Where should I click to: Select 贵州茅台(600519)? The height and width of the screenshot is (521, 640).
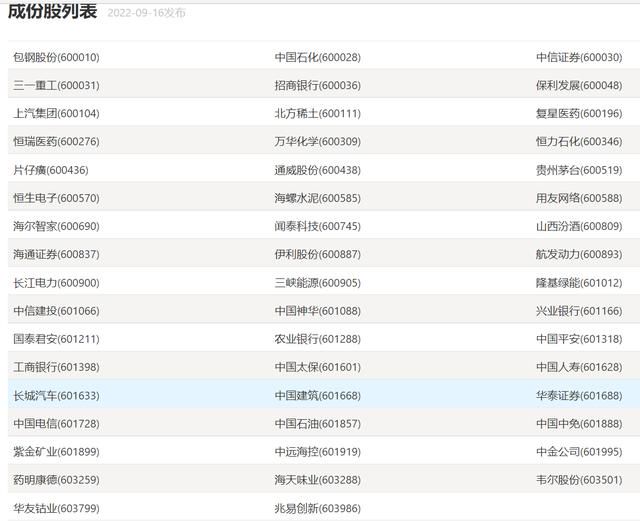pos(579,170)
